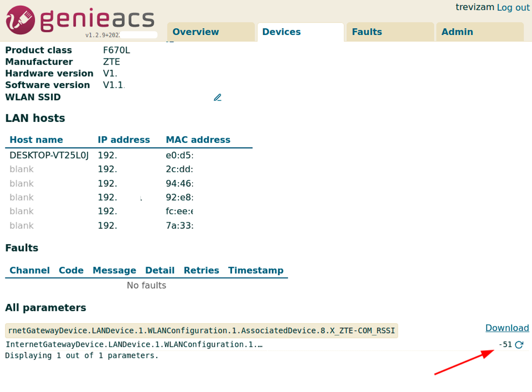Click the DESKTOP-VT25L0J host name
Screen dimensions: 532x392
(49, 155)
